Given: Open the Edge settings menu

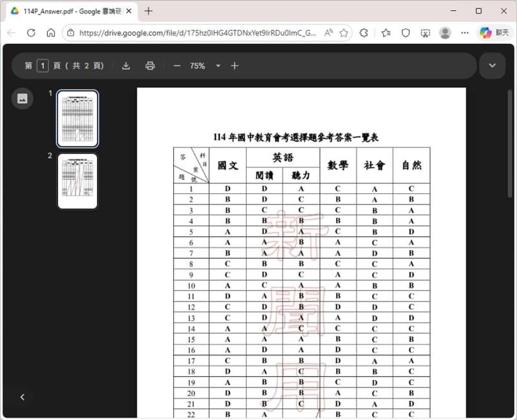Looking at the screenshot, I should click(x=465, y=32).
